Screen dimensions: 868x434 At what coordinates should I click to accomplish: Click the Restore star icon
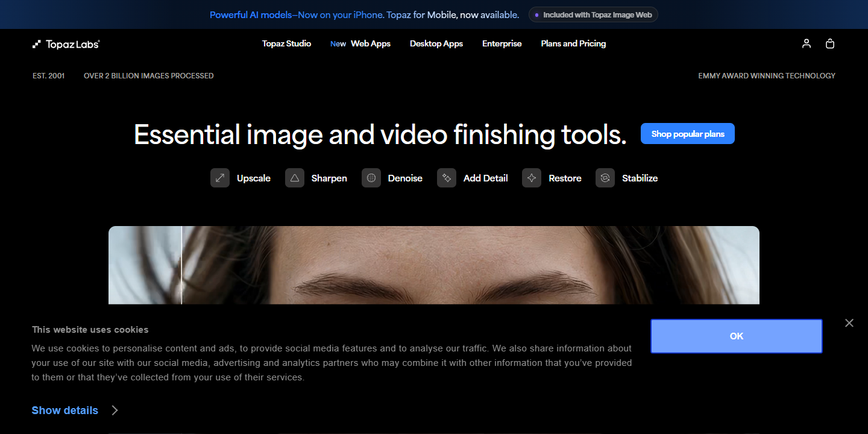pos(532,178)
